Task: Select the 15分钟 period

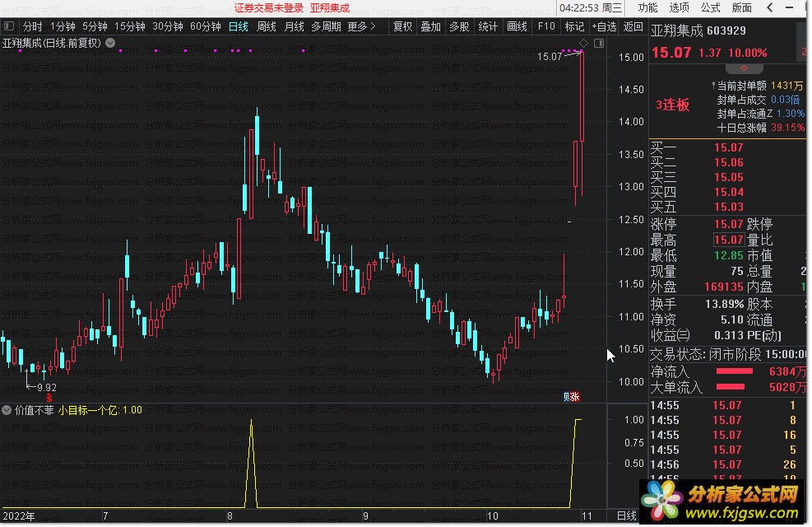Action: tap(129, 26)
